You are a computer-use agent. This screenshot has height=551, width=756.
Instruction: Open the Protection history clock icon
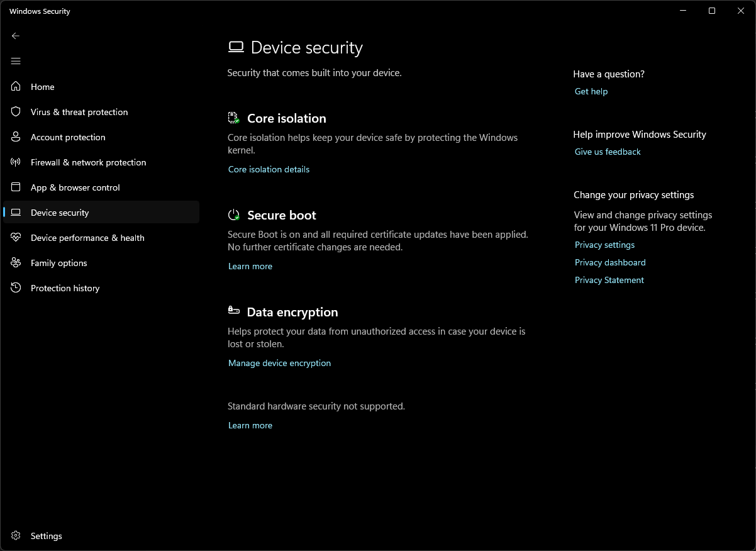[16, 288]
